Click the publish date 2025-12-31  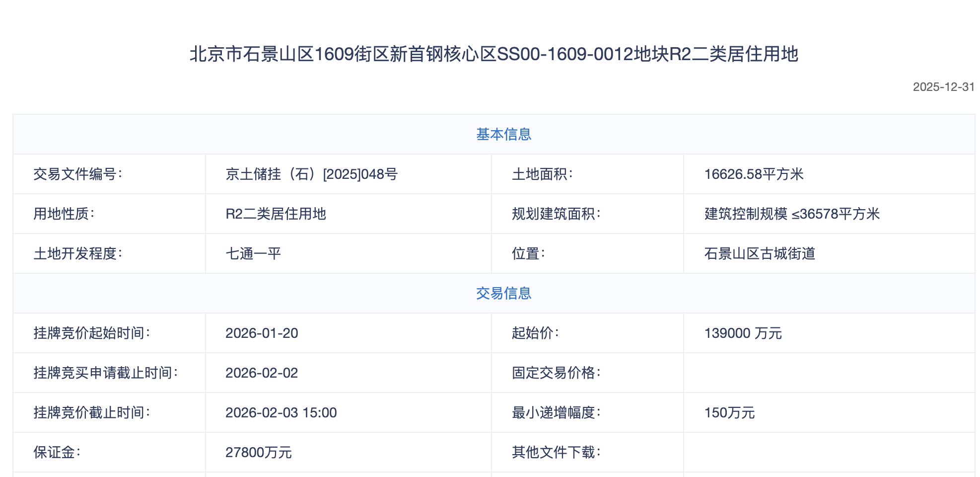(943, 87)
